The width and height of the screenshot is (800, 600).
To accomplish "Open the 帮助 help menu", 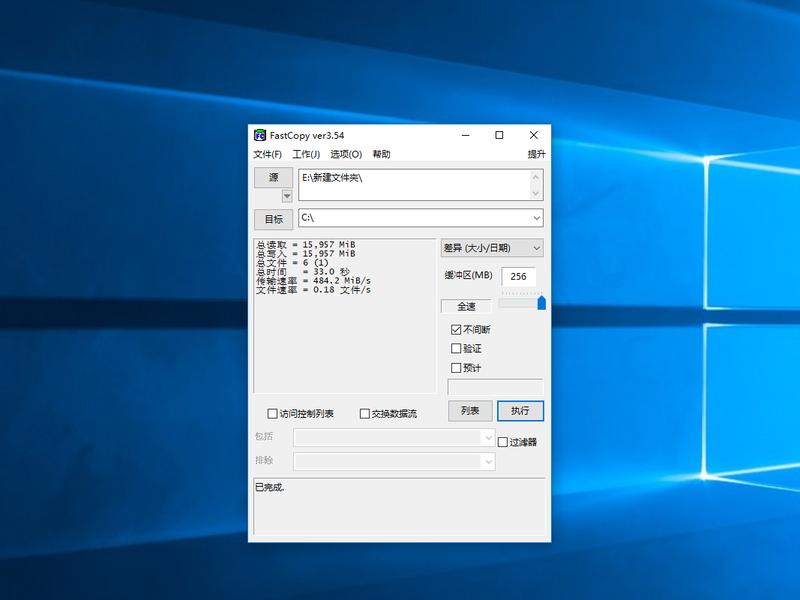I will tap(382, 154).
